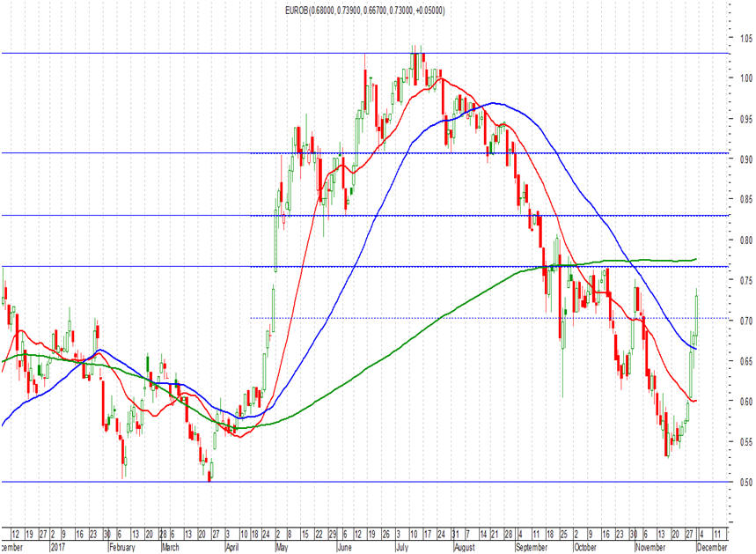Image resolution: width=756 pixels, height=554 pixels.
Task: Select the March month label
Action: pyautogui.click(x=170, y=547)
